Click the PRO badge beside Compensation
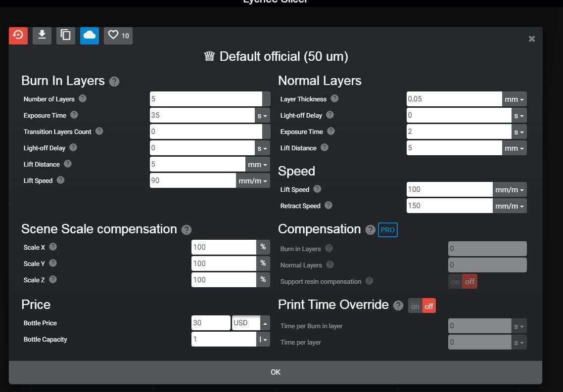Image resolution: width=563 pixels, height=392 pixels. tap(388, 230)
